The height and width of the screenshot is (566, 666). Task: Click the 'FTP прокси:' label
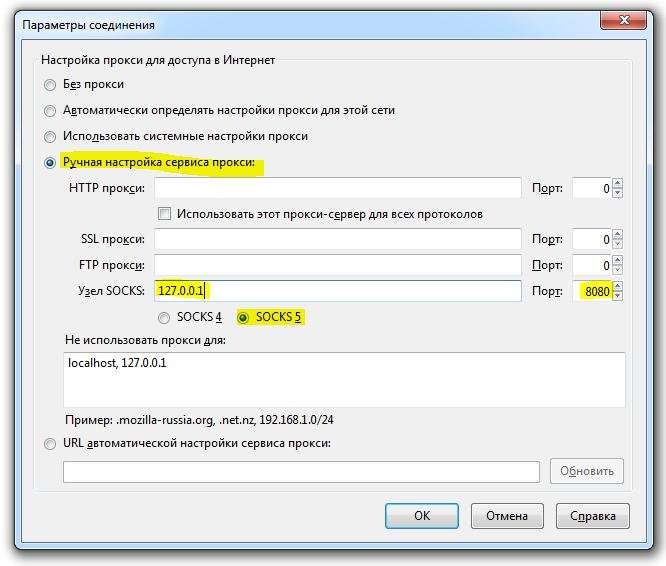(x=112, y=265)
